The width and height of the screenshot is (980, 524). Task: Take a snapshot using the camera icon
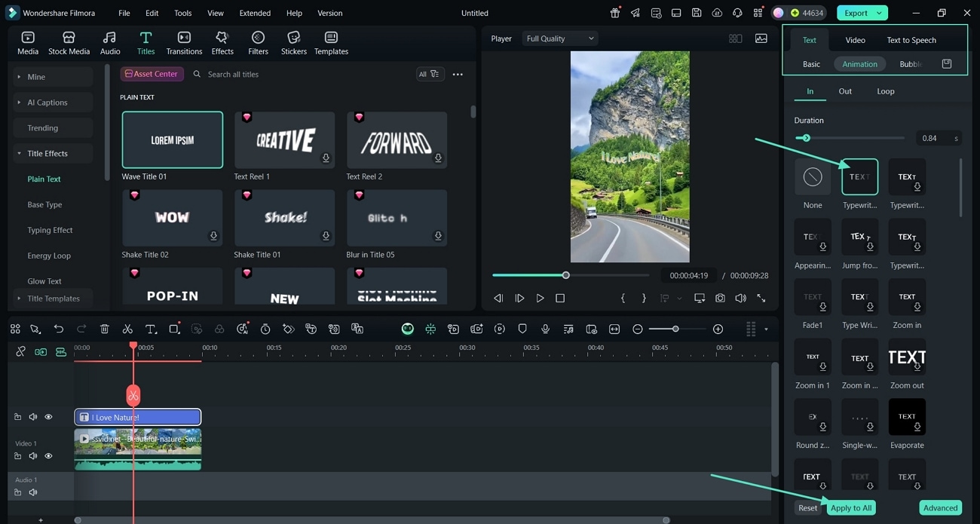pos(720,298)
